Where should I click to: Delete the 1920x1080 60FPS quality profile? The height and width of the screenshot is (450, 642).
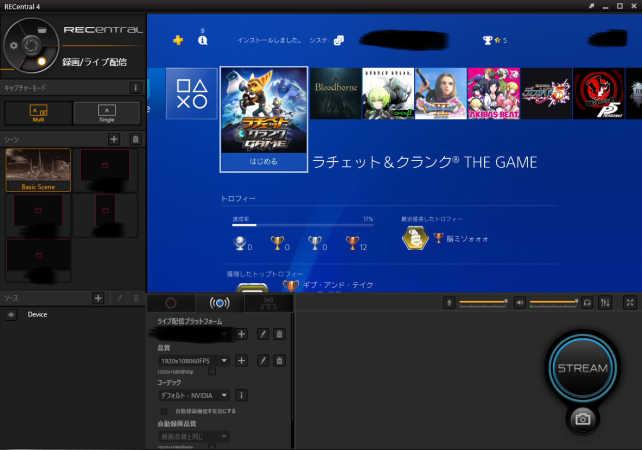click(279, 361)
